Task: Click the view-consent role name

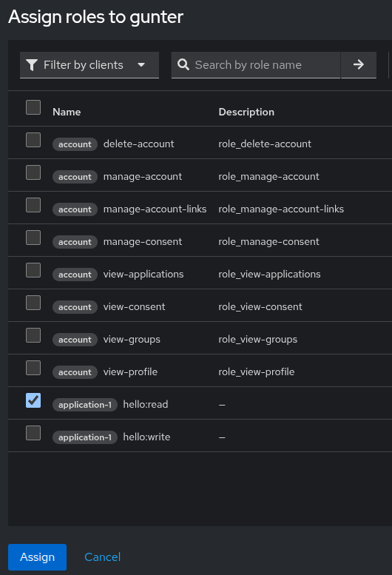Action: 134,307
